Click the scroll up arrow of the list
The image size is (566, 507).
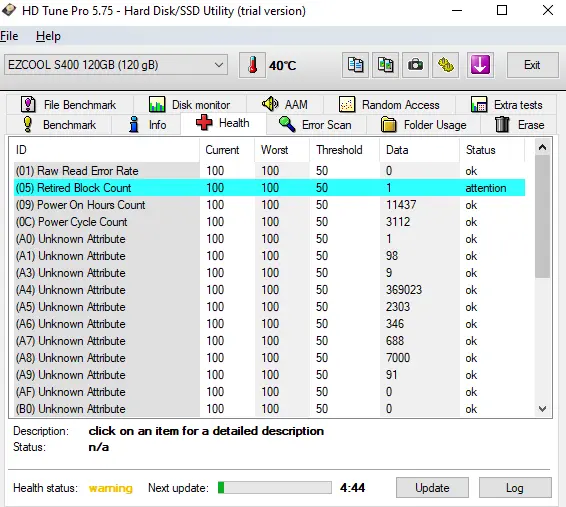tap(542, 147)
